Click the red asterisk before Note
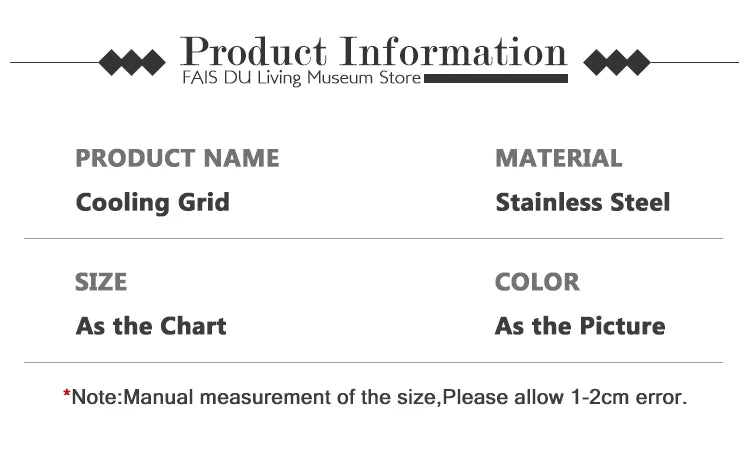Viewport: 750px width, 449px height. pos(66,394)
